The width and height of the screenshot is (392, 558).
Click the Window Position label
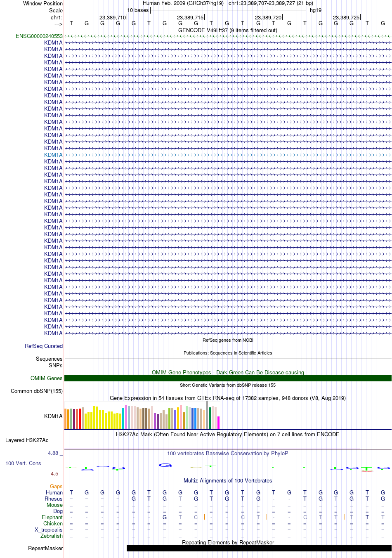pos(43,4)
